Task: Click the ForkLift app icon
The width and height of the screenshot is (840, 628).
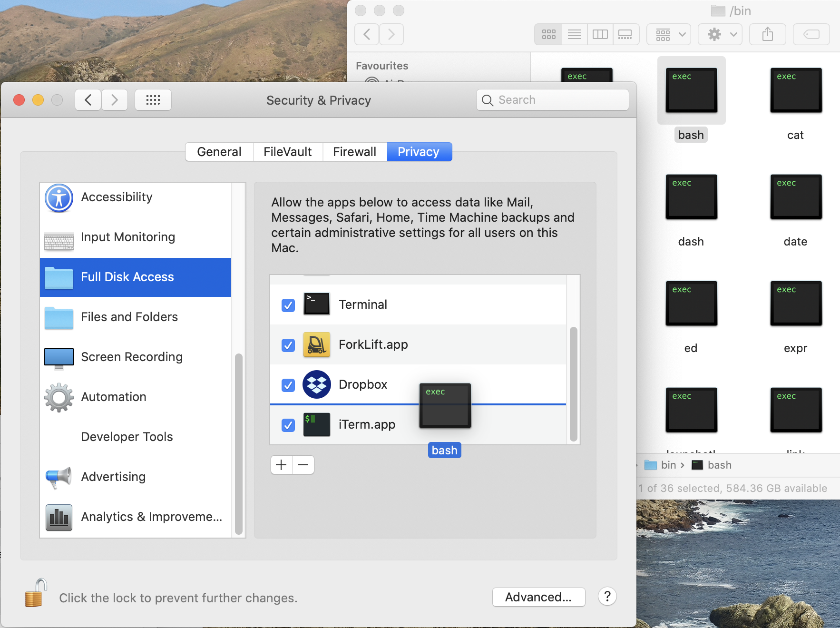Action: (x=317, y=344)
